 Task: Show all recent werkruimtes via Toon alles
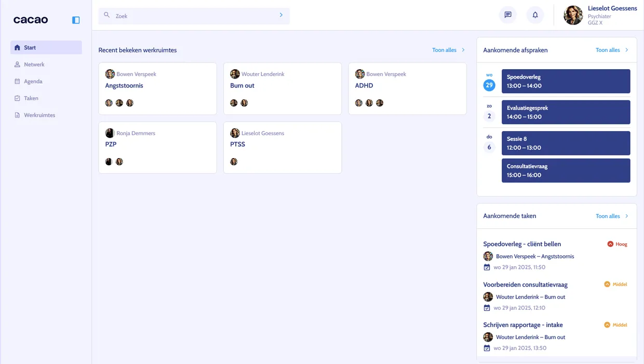pyautogui.click(x=444, y=50)
